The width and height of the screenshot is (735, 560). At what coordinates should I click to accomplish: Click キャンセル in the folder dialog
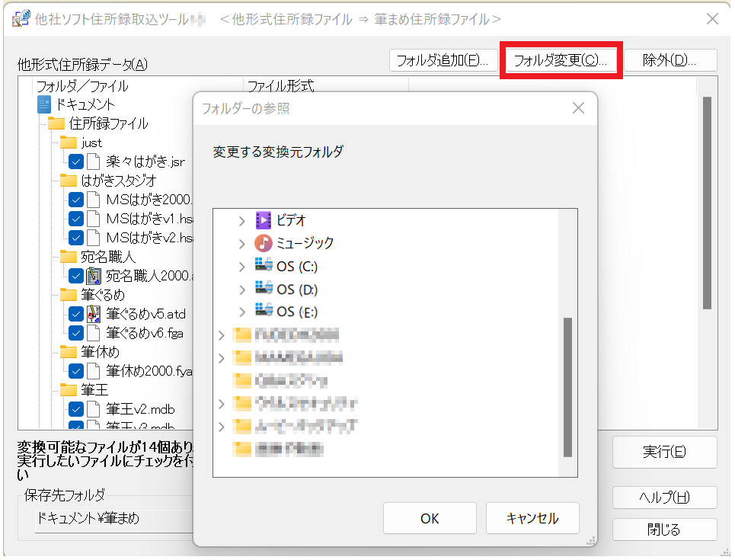(x=532, y=518)
